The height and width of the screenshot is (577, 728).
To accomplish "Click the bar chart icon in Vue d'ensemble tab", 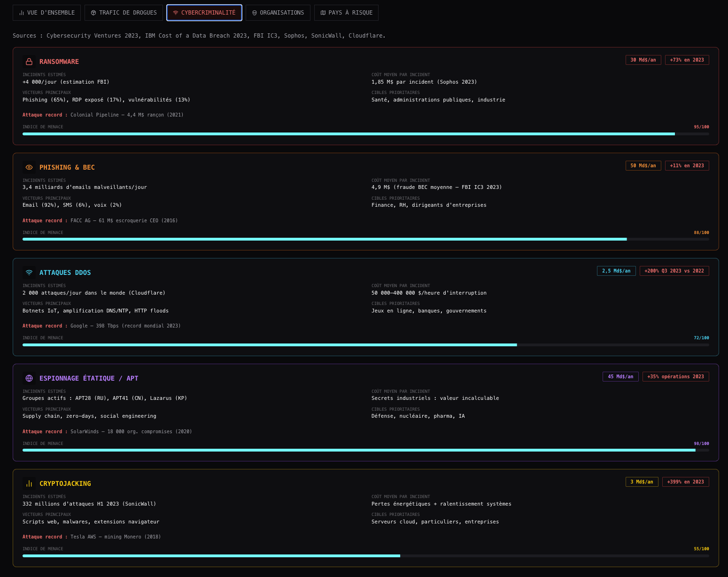I will (x=22, y=13).
